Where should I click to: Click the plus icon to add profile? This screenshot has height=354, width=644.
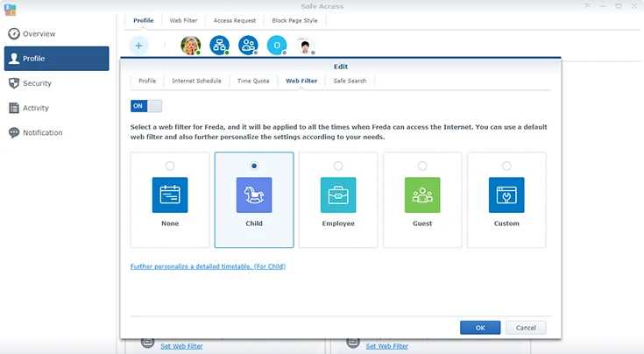[x=139, y=46]
